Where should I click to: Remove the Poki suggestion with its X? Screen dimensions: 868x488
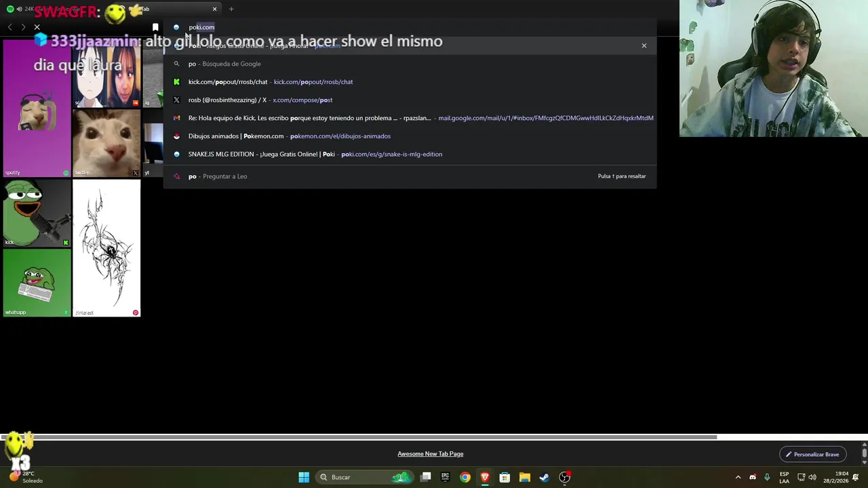(x=644, y=45)
